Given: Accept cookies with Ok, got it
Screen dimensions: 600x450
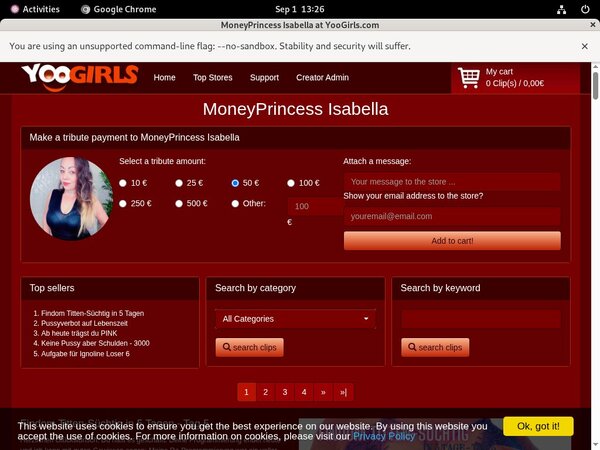Looking at the screenshot, I should tap(538, 426).
